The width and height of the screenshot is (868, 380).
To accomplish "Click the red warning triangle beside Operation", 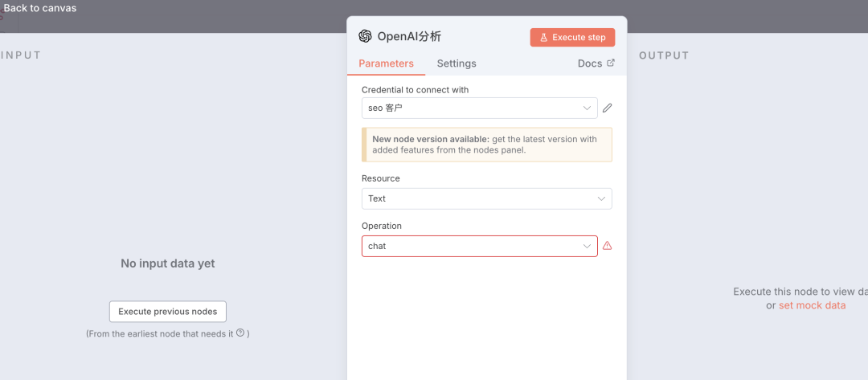I will pyautogui.click(x=608, y=246).
